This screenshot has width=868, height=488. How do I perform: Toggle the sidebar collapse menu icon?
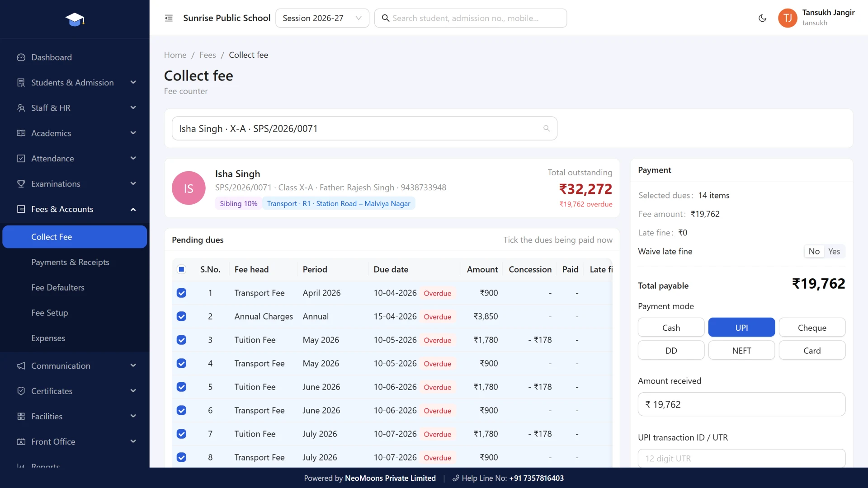coord(169,18)
